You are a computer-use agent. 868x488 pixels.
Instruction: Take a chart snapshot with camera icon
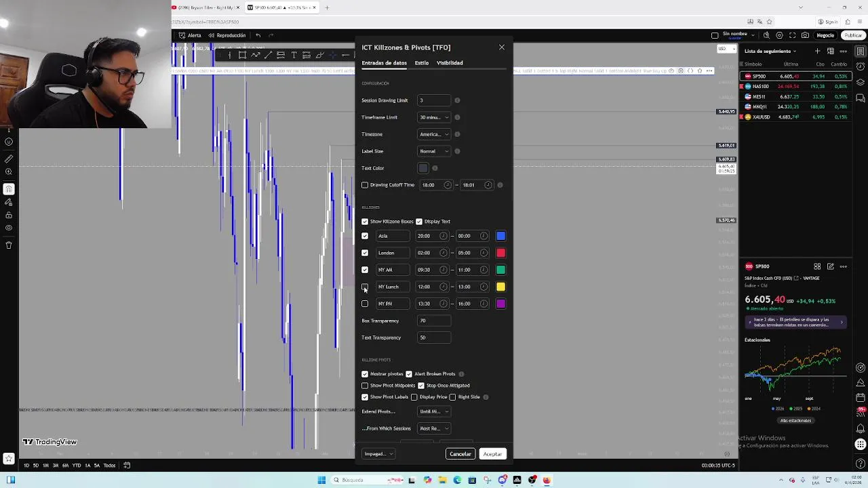pyautogui.click(x=805, y=35)
